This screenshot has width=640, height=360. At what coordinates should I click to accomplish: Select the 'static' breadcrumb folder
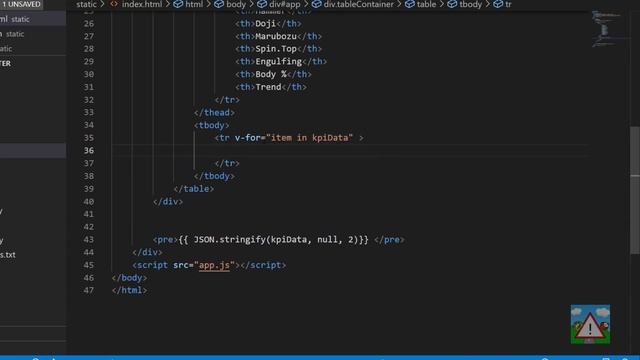(x=86, y=4)
